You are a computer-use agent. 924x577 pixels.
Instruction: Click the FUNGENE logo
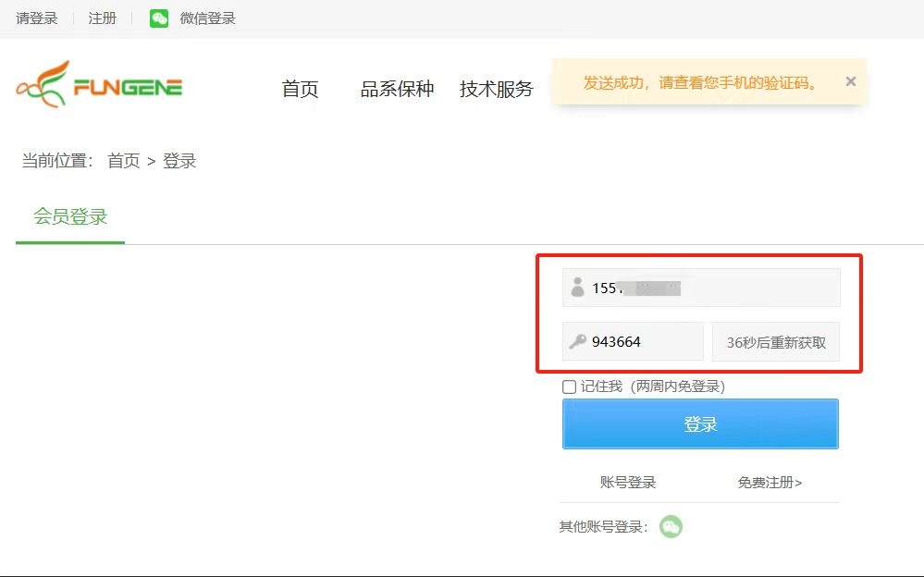click(x=99, y=85)
